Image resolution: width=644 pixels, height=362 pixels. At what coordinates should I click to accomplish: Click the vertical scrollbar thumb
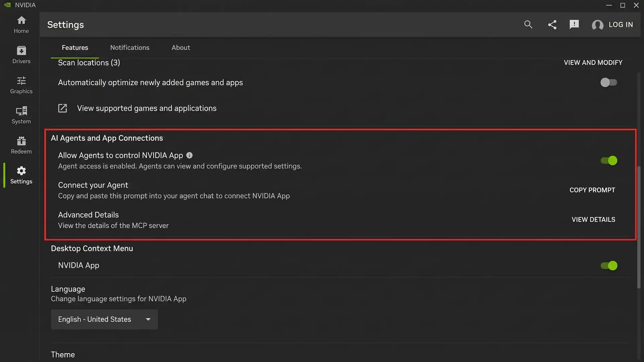[639, 227]
